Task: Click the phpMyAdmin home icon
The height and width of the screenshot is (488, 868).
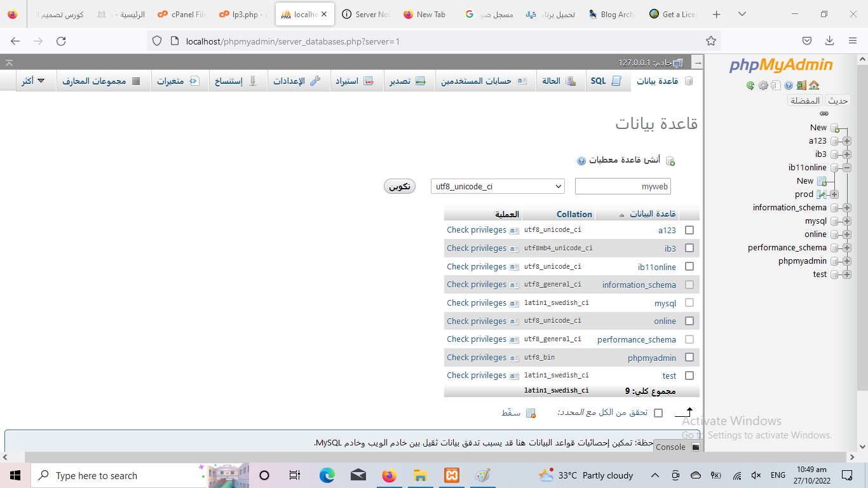Action: [x=814, y=85]
